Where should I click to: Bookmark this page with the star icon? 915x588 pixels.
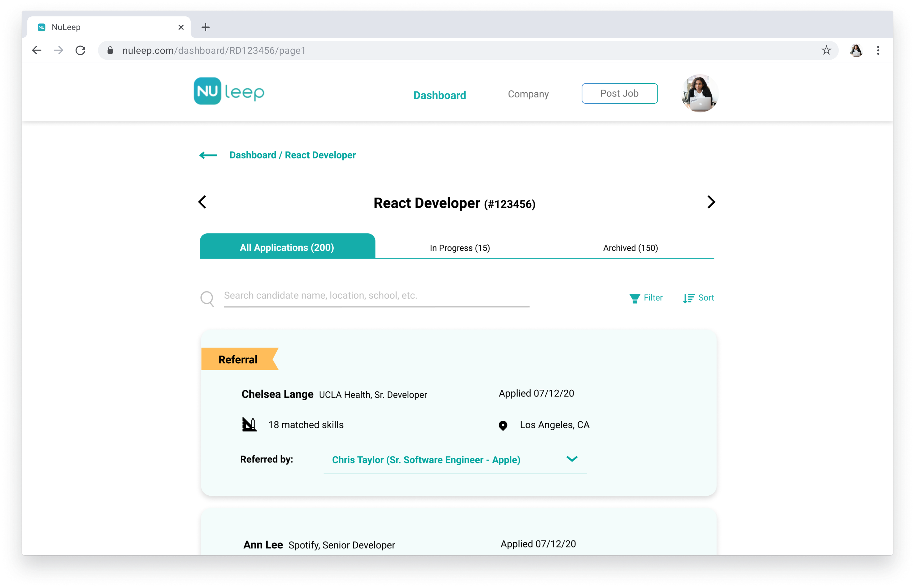[826, 50]
